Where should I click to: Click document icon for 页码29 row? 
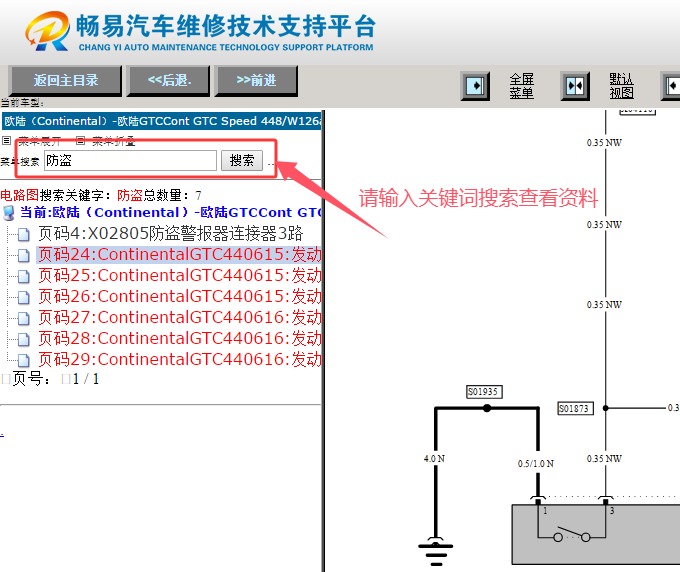click(23, 360)
